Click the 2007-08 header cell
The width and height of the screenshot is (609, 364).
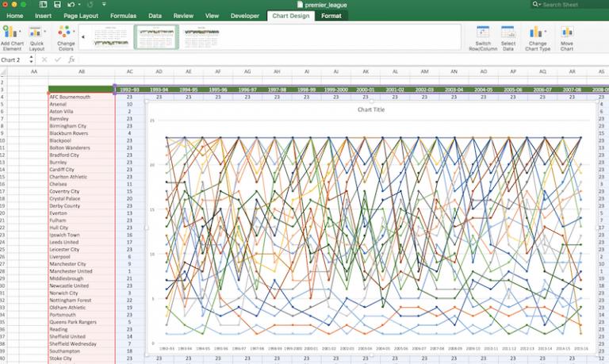[x=572, y=90]
